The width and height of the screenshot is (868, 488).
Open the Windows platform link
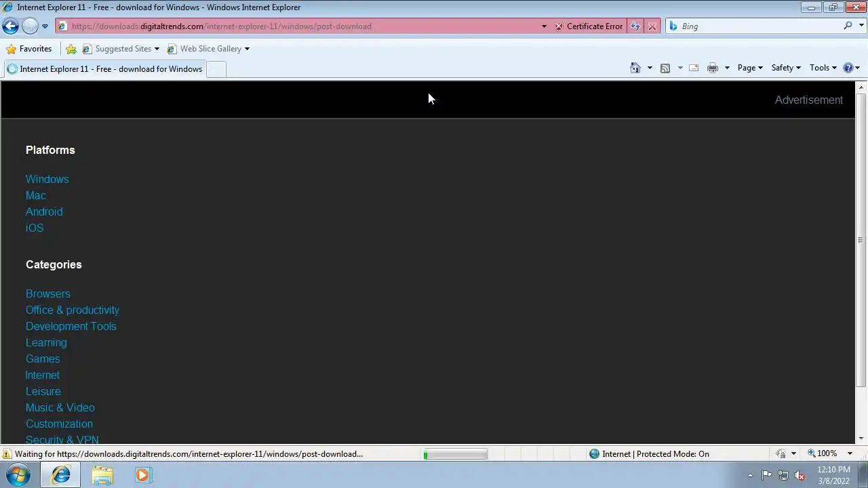47,179
